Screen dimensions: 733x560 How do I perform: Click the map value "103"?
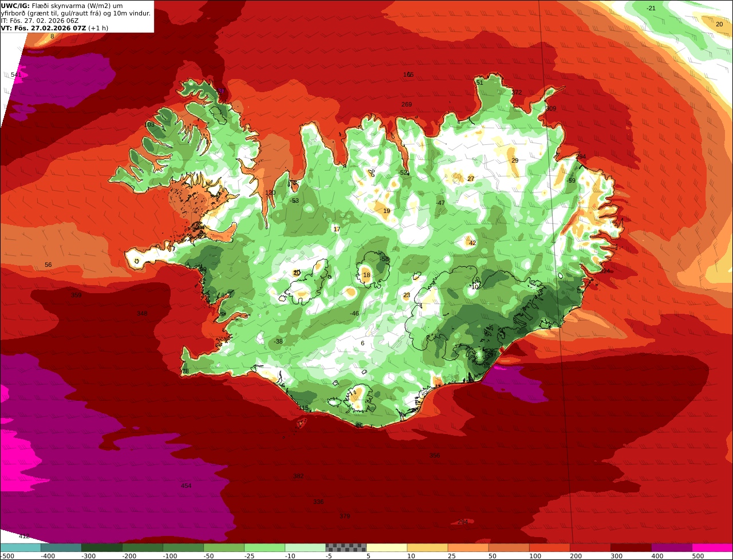[x=149, y=124]
